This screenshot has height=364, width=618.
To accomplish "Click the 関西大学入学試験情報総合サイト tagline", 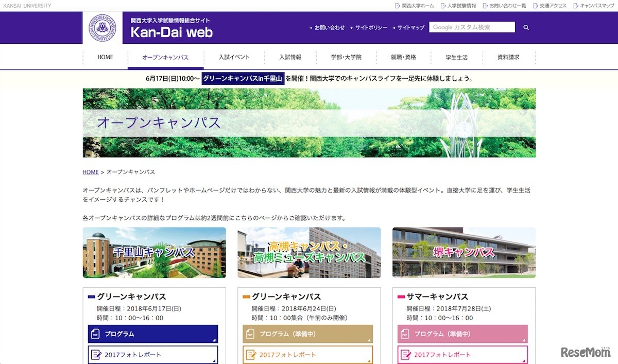I will (170, 21).
